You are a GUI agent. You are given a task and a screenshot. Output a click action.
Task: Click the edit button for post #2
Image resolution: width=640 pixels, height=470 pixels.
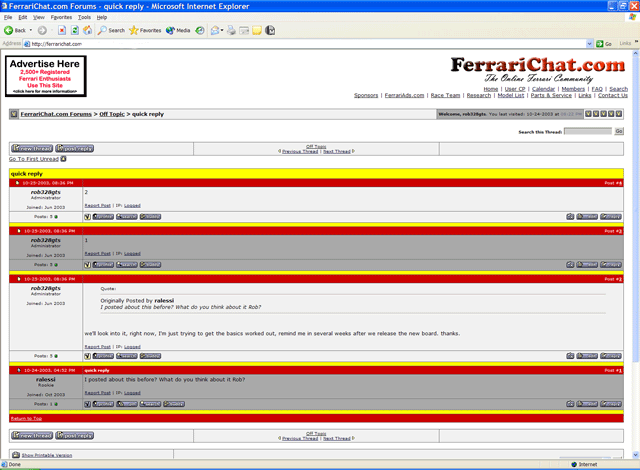point(587,356)
